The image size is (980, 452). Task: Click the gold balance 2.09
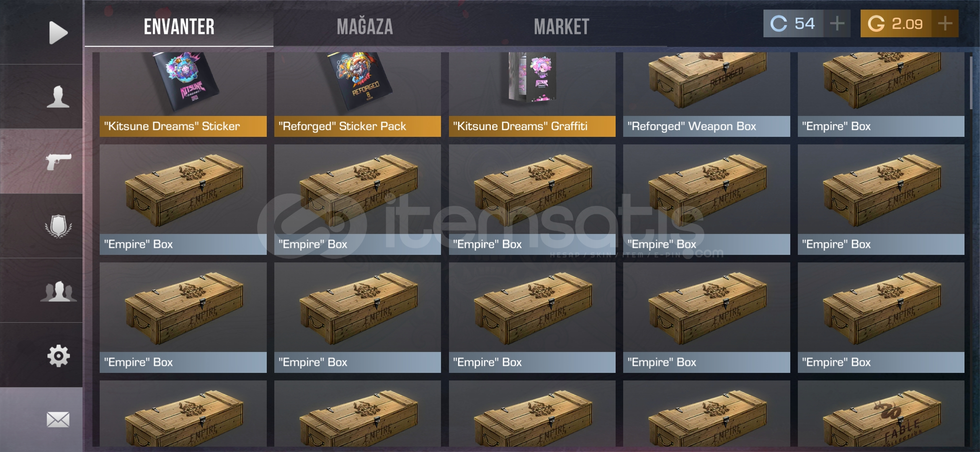pos(896,23)
